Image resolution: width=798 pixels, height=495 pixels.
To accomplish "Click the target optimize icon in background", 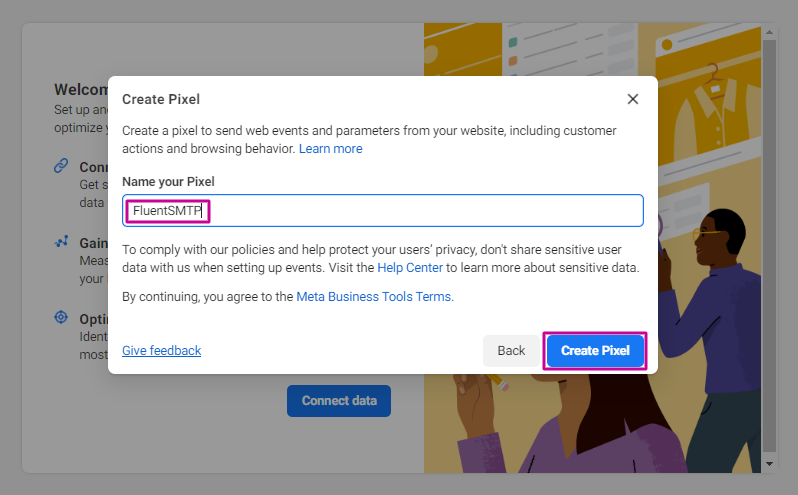I will coord(61,317).
